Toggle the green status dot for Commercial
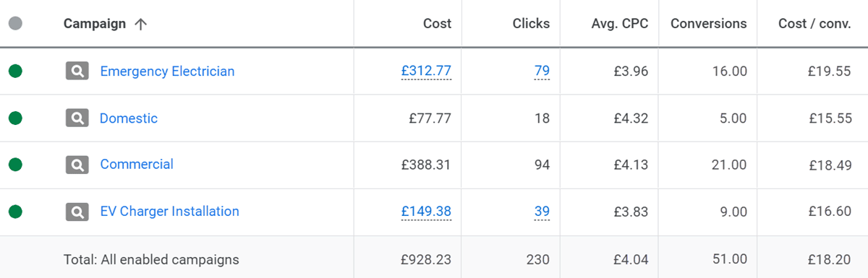868x278 pixels. click(15, 165)
